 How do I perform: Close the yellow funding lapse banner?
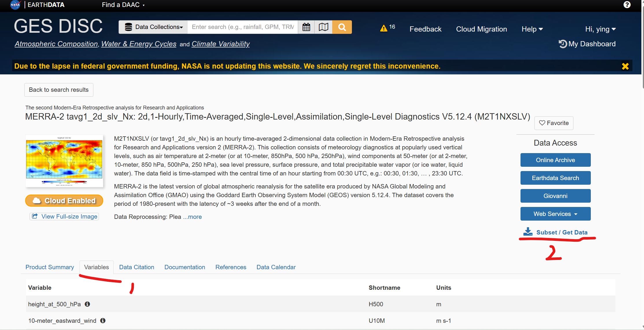coord(625,66)
